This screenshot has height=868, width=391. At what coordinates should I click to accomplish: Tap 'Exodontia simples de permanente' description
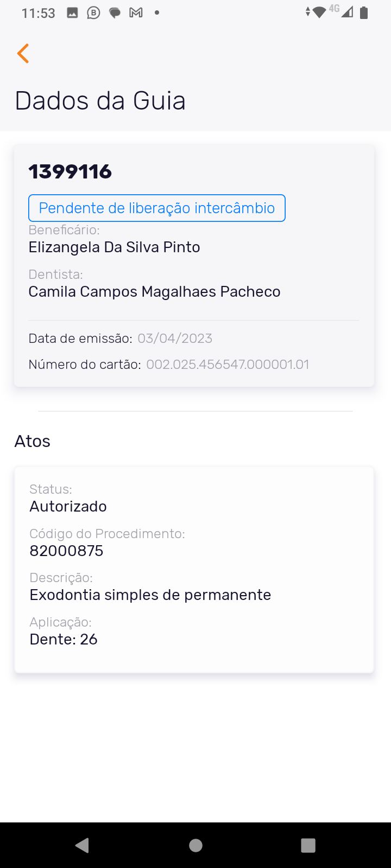[x=150, y=595]
